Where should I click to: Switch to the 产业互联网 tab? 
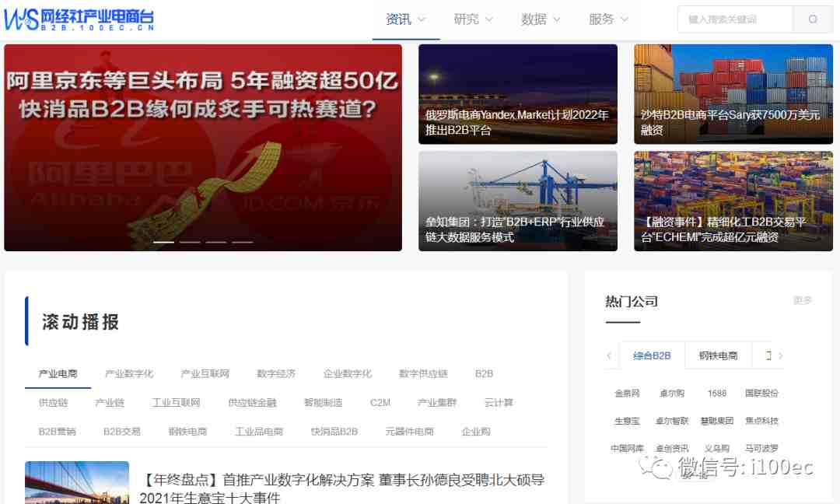click(x=205, y=373)
